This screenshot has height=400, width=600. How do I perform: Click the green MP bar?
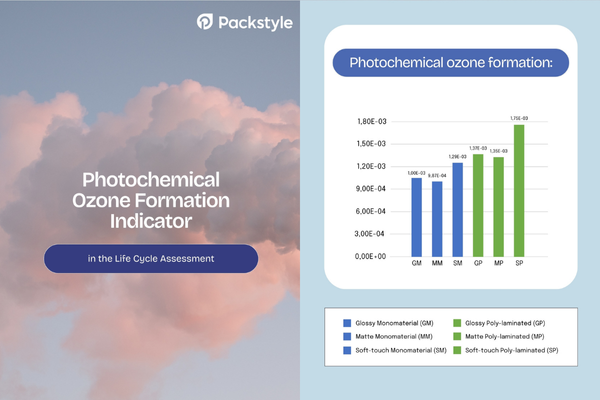coord(498,207)
